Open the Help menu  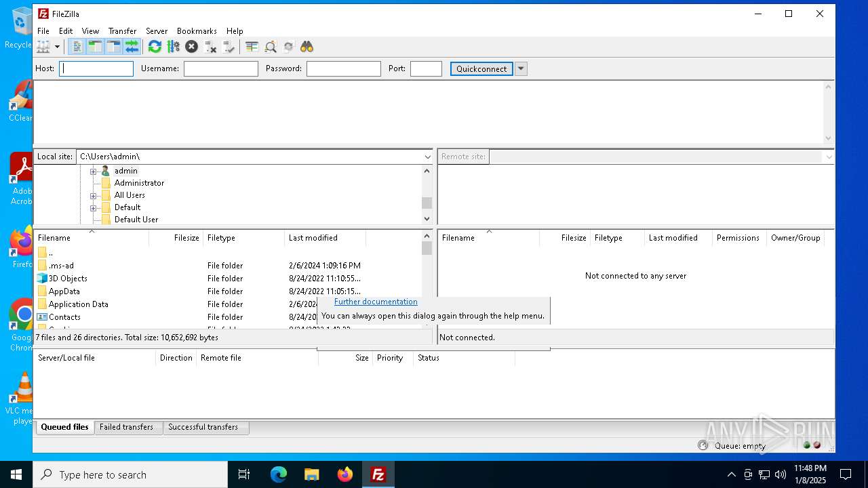235,31
